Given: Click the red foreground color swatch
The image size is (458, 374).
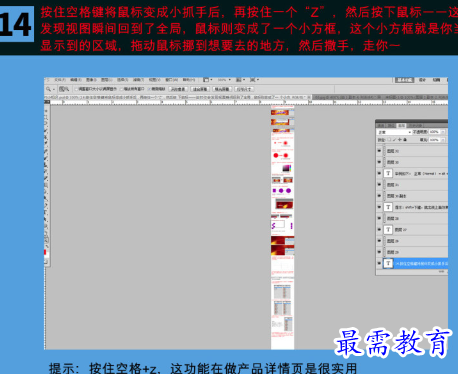Looking at the screenshot, I should 45,252.
